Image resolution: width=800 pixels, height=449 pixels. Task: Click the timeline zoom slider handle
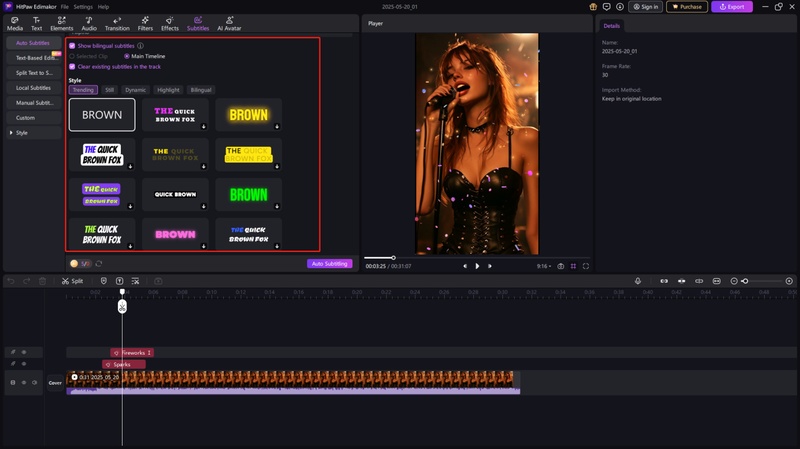(x=745, y=281)
